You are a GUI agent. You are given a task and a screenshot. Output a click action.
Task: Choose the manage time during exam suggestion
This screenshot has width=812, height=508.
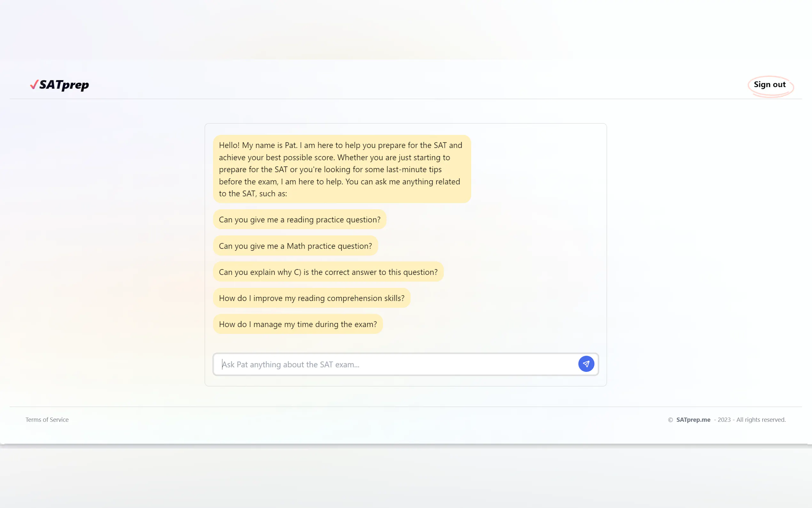(x=297, y=324)
